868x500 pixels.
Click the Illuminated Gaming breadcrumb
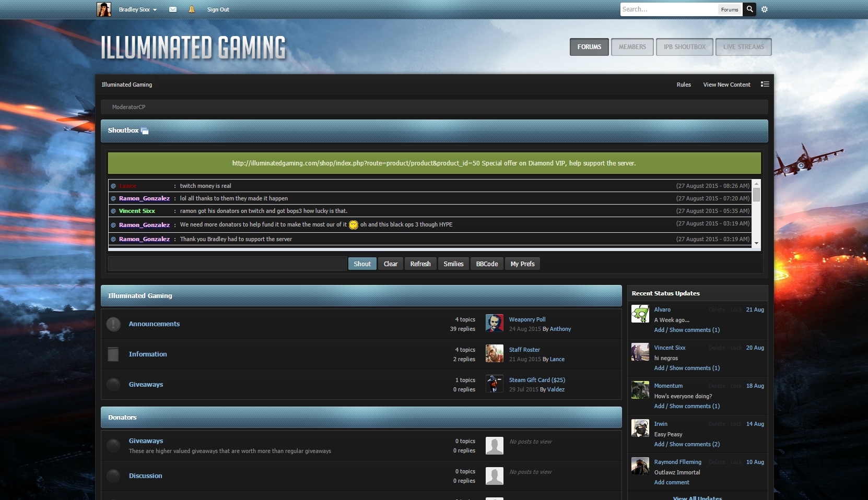[x=127, y=85]
